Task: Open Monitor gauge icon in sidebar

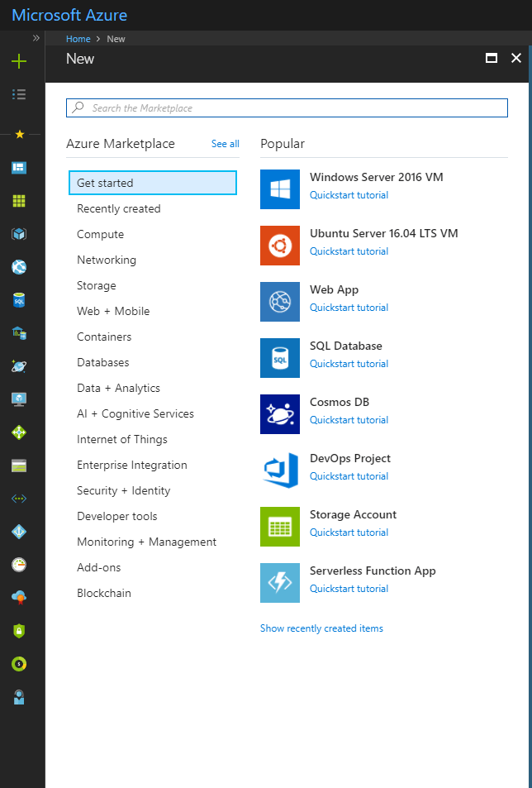Action: pos(19,565)
